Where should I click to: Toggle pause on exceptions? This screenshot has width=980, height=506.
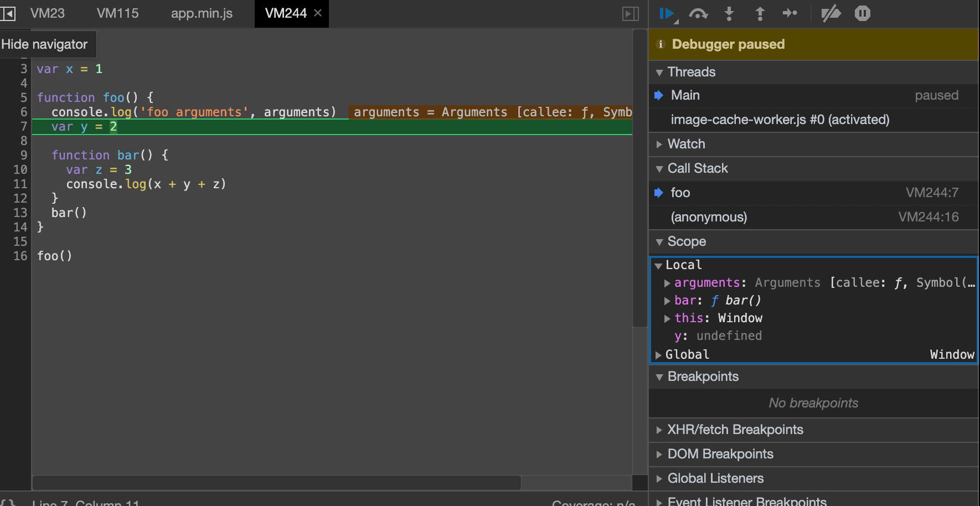click(862, 13)
